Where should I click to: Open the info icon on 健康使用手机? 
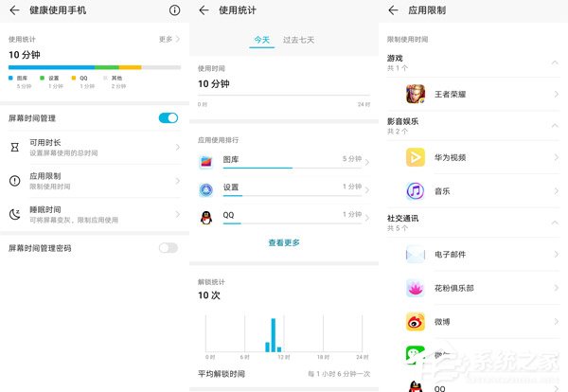pyautogui.click(x=174, y=10)
